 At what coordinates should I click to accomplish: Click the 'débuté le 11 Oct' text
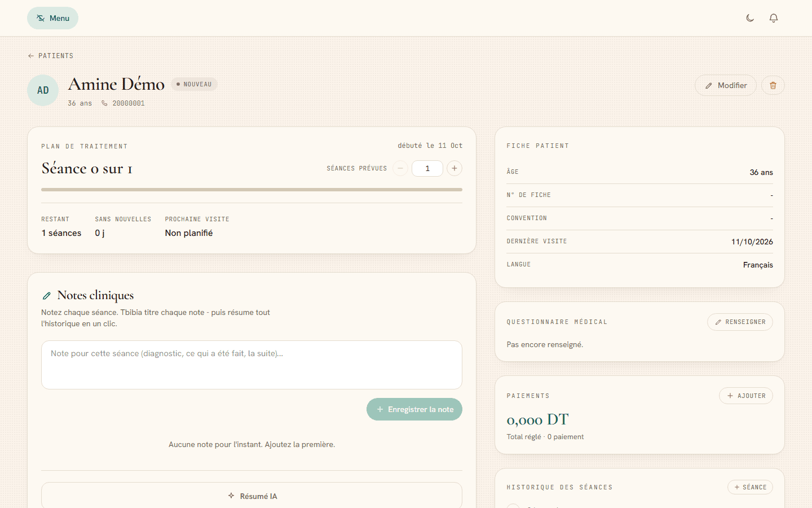(x=430, y=146)
